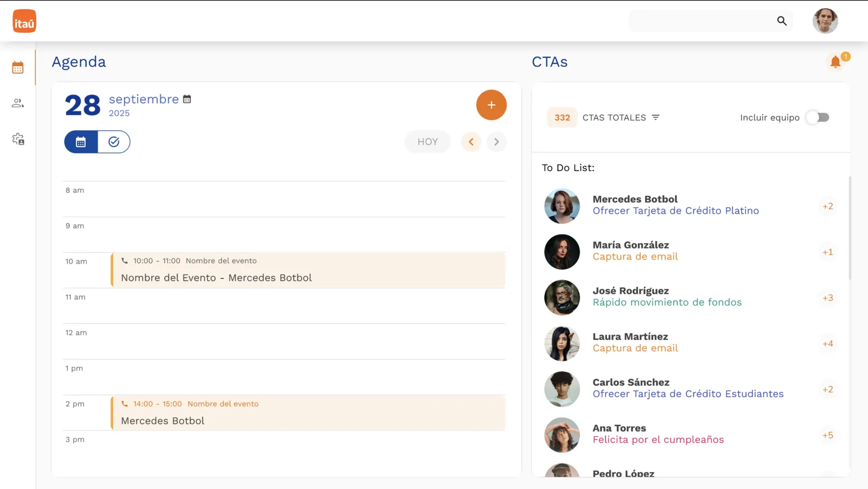Open Ana Torres's avatar
This screenshot has width=868, height=489.
(x=562, y=435)
